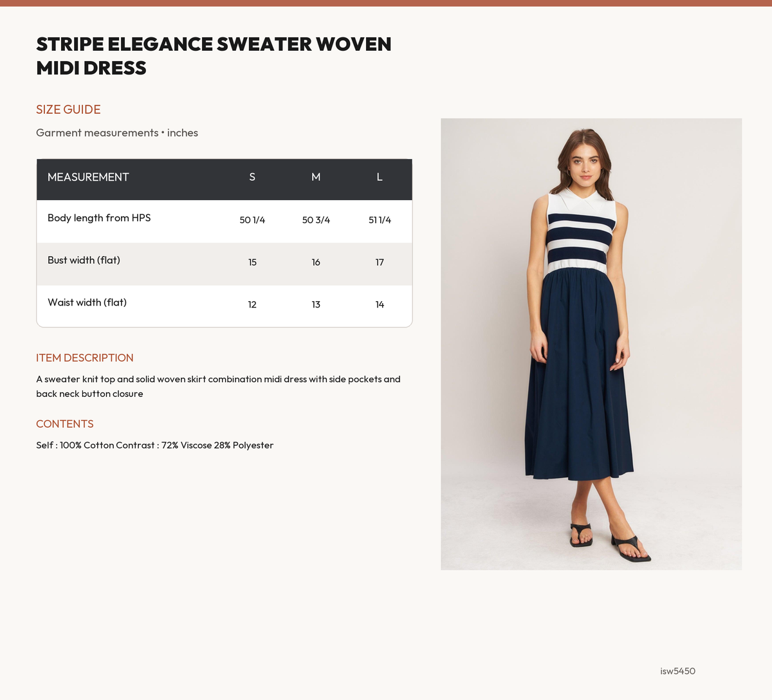Image resolution: width=772 pixels, height=700 pixels.
Task: Click the dress title heading
Action: [x=214, y=56]
